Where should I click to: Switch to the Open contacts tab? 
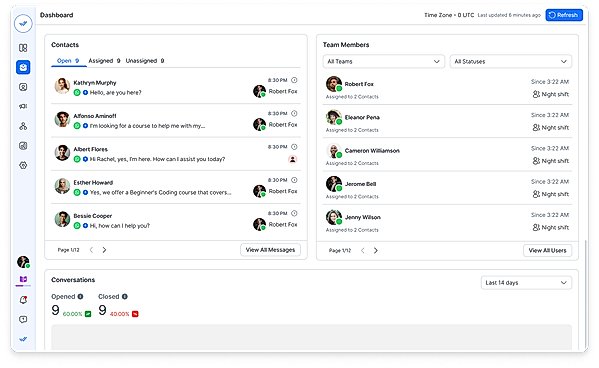click(x=68, y=61)
